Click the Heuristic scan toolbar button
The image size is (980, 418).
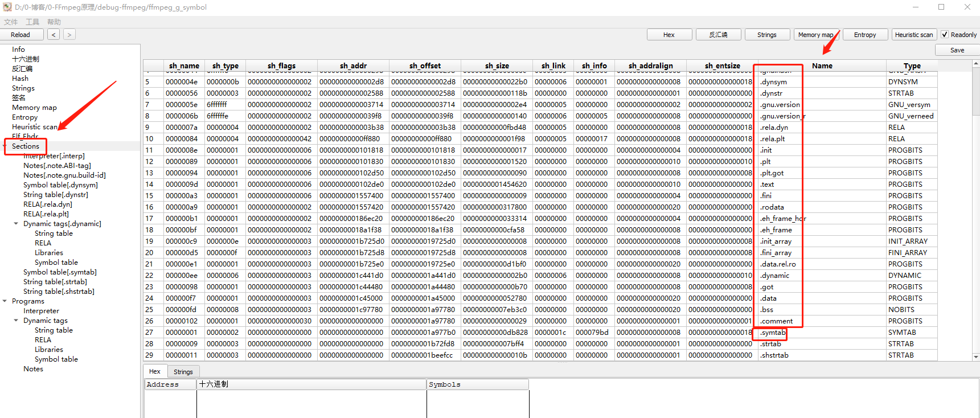point(913,35)
